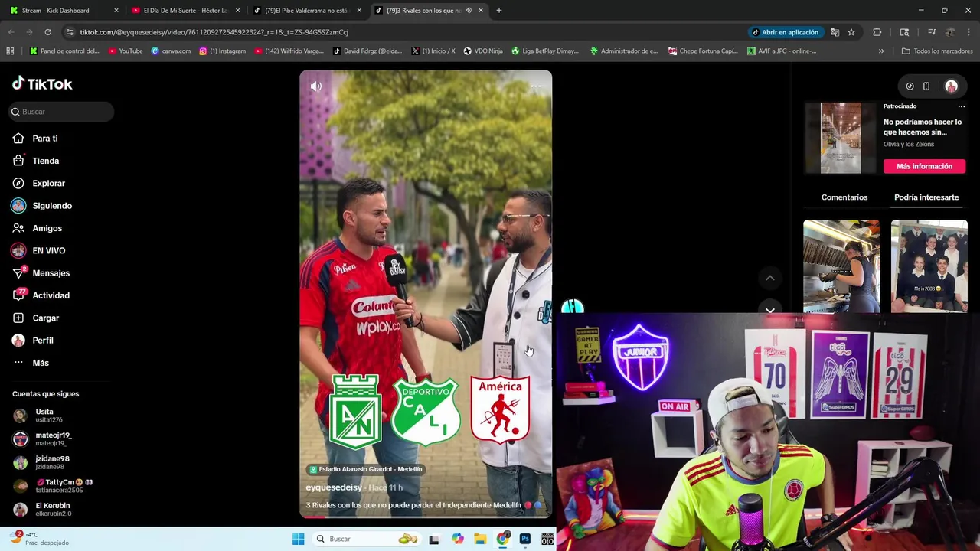Open the Chrome apps grid icon
The height and width of the screenshot is (551, 980).
(x=10, y=51)
